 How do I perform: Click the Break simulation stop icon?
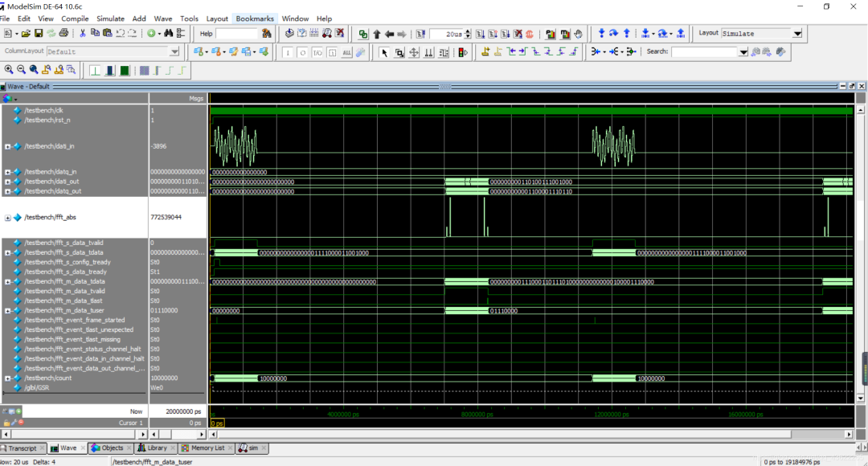[x=529, y=34]
